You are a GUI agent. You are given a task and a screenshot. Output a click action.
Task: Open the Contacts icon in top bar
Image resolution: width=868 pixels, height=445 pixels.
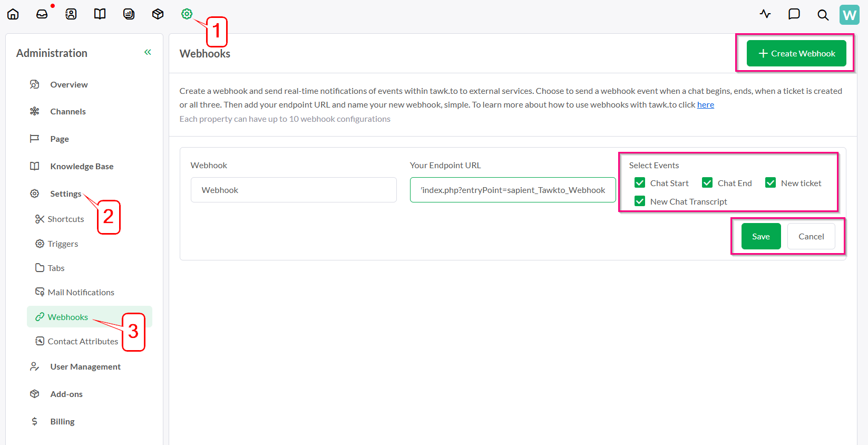[71, 14]
